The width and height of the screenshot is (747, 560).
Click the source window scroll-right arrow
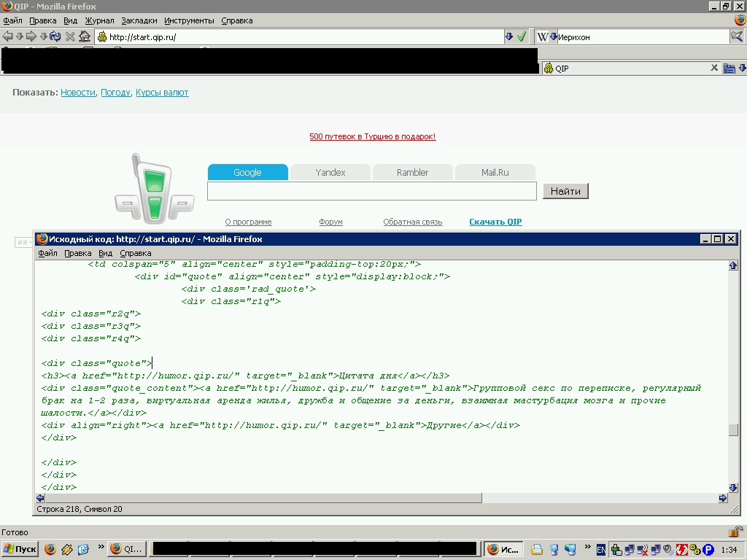[723, 498]
